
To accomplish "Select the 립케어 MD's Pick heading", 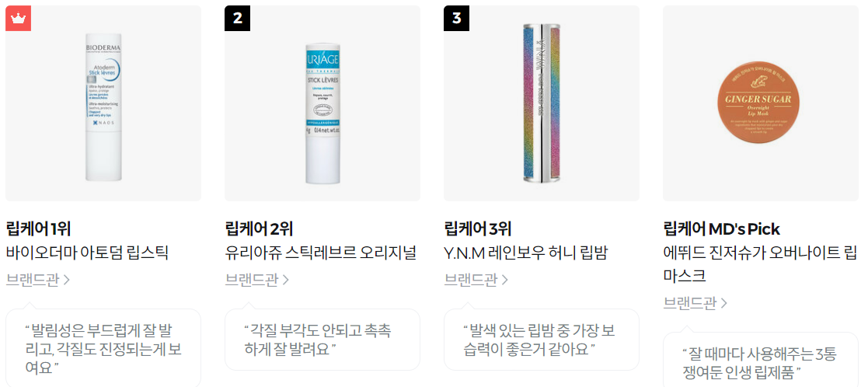I will (x=721, y=228).
